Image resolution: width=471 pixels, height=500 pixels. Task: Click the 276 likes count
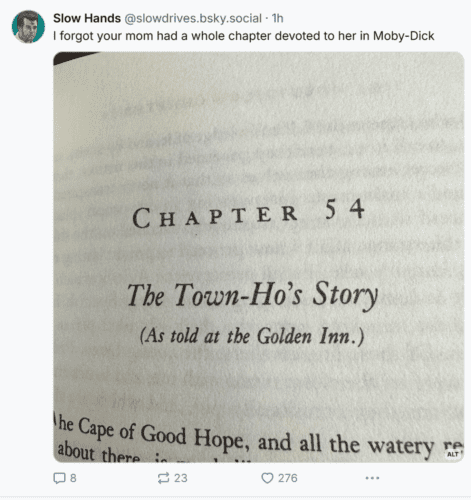pyautogui.click(x=288, y=478)
